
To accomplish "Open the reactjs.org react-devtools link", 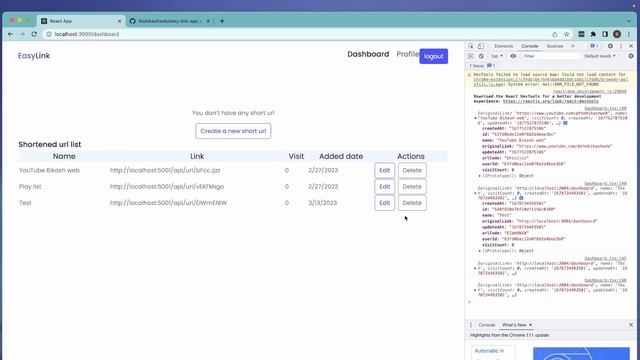I will pyautogui.click(x=551, y=101).
